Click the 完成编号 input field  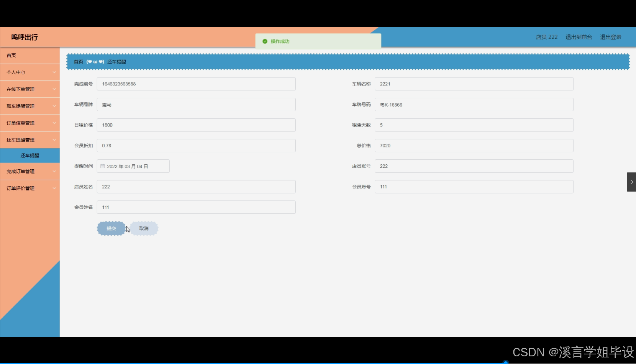point(196,84)
